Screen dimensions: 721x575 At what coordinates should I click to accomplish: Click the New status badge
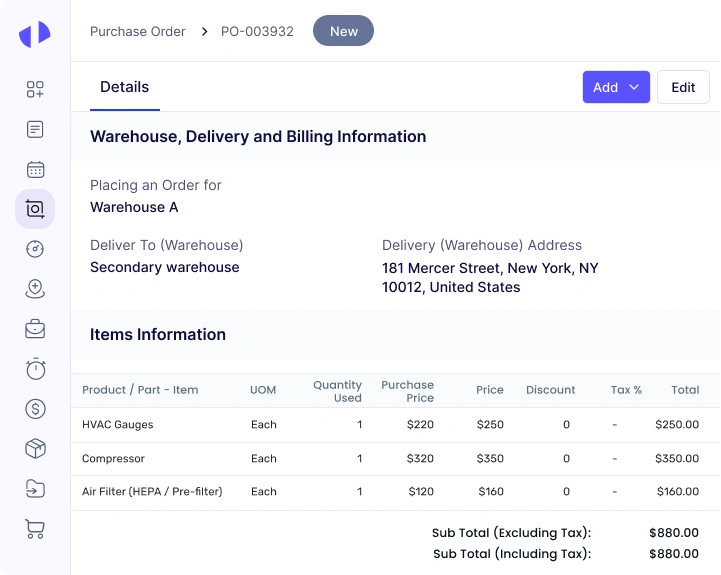coord(343,31)
